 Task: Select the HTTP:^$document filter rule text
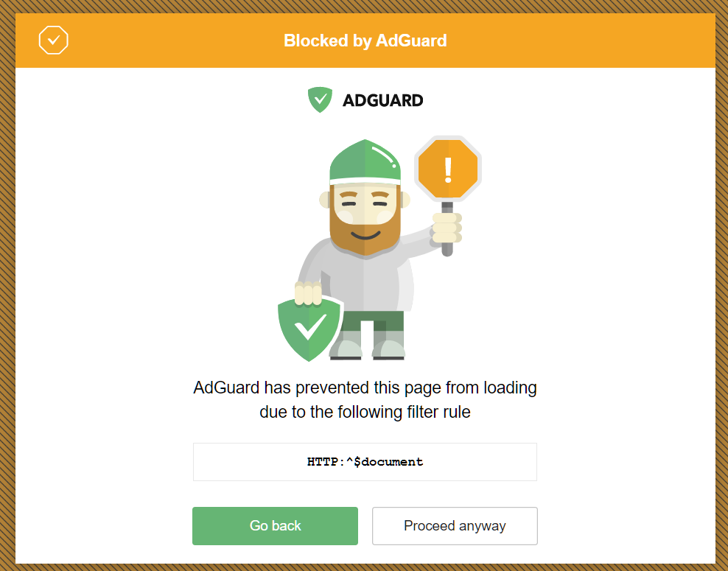365,462
